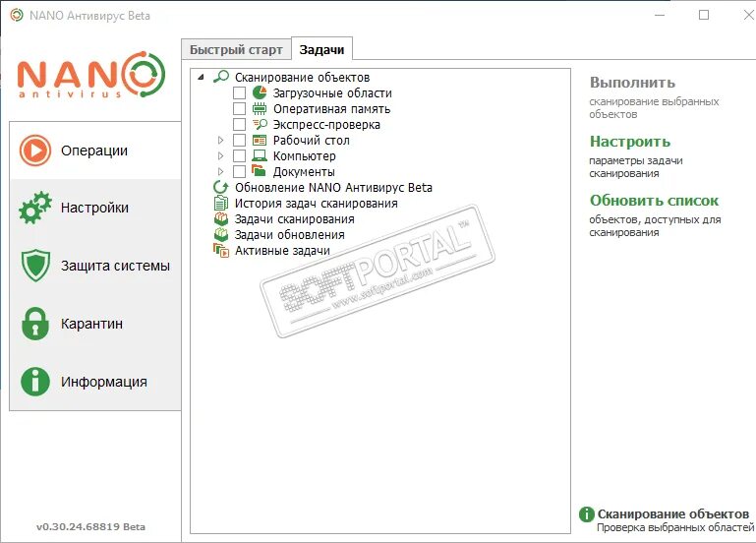
Task: Select История задач сканирования row
Action: tap(317, 204)
